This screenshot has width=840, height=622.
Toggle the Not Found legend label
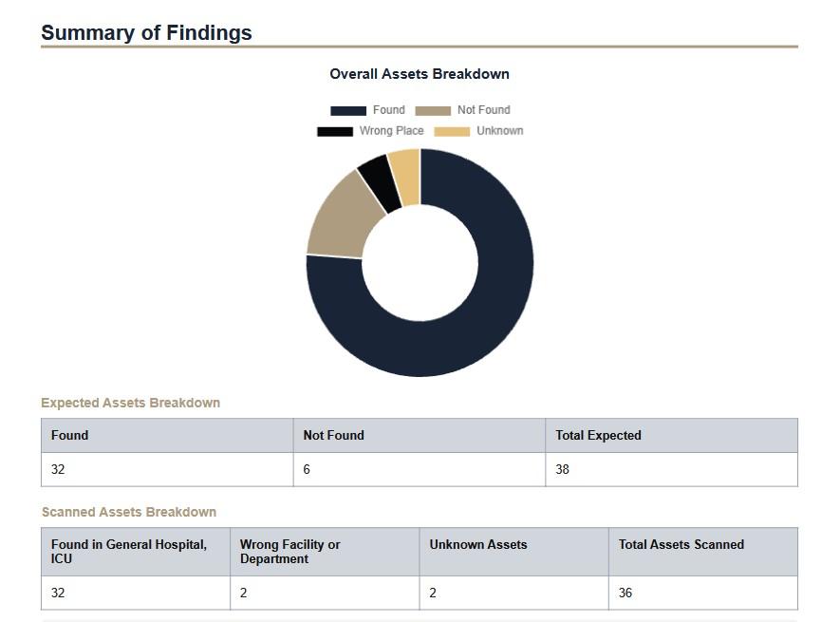(483, 110)
